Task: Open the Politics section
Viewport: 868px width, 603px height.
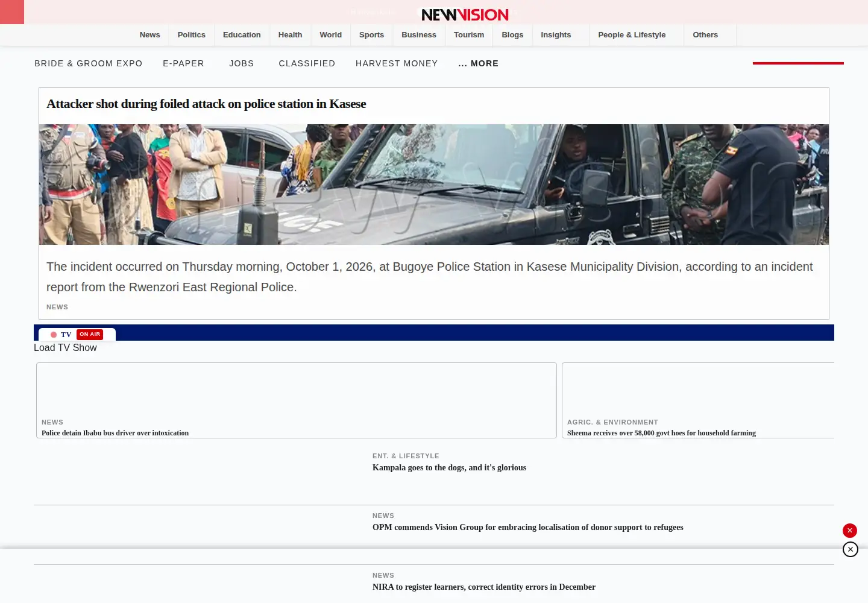Action: click(192, 35)
